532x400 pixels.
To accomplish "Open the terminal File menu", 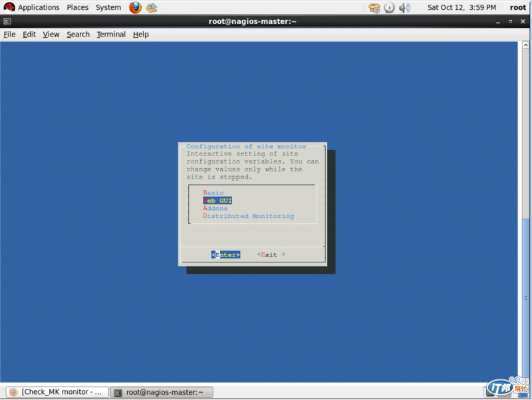I will [9, 35].
